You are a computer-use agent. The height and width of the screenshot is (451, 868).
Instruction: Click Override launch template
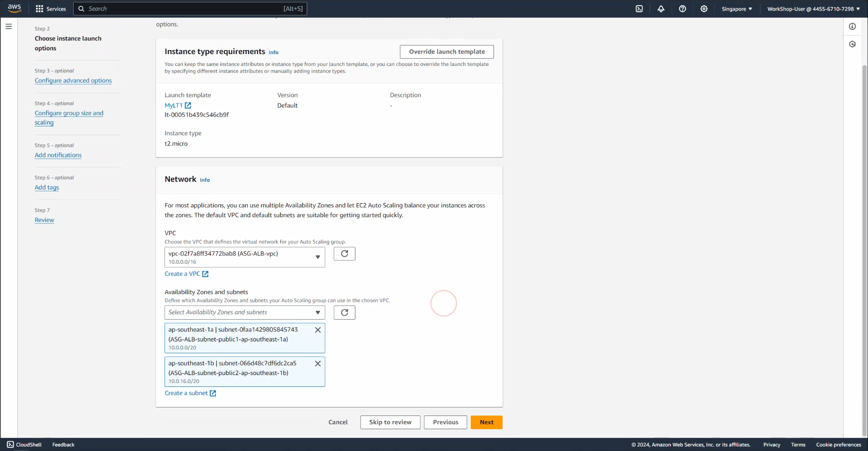(x=446, y=52)
